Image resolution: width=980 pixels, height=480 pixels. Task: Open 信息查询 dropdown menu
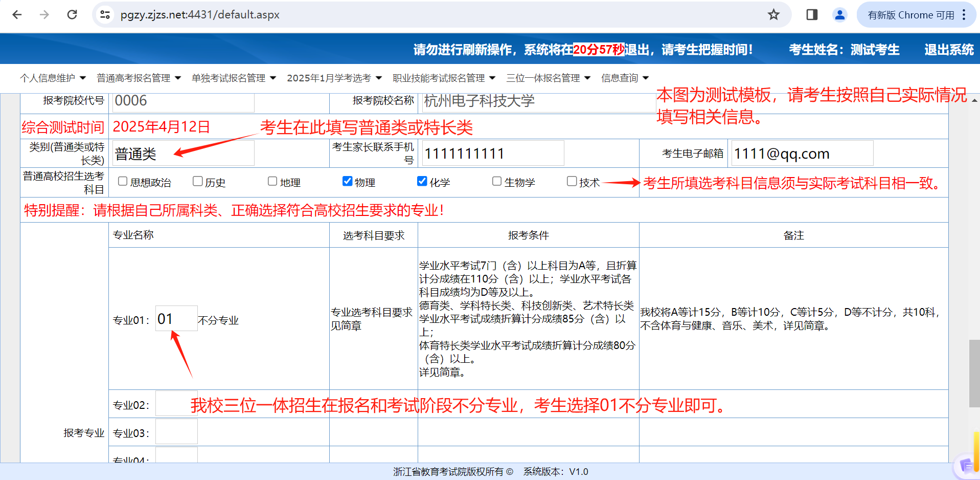[625, 78]
